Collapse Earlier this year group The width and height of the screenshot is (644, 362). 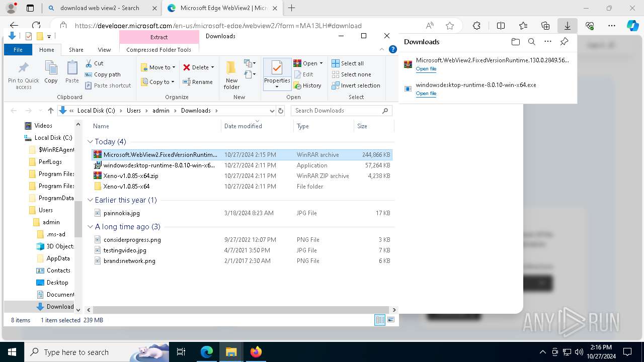click(x=90, y=200)
